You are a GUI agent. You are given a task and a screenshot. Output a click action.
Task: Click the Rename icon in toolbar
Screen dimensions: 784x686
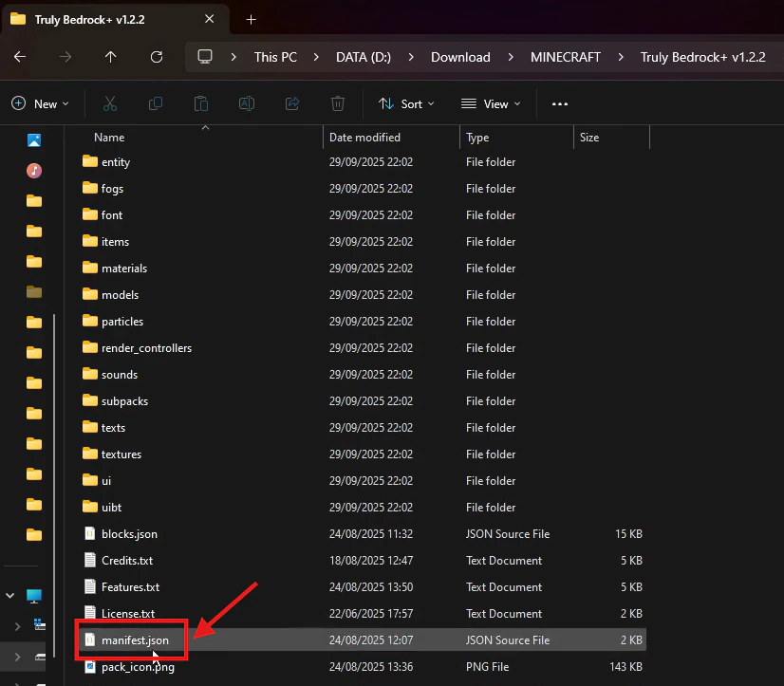pos(247,103)
